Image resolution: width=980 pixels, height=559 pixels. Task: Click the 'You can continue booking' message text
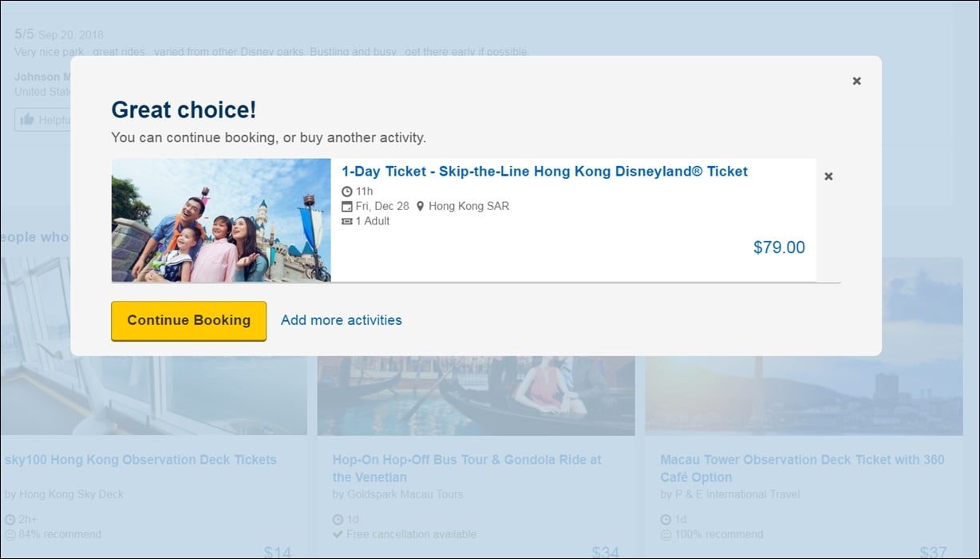click(x=268, y=137)
